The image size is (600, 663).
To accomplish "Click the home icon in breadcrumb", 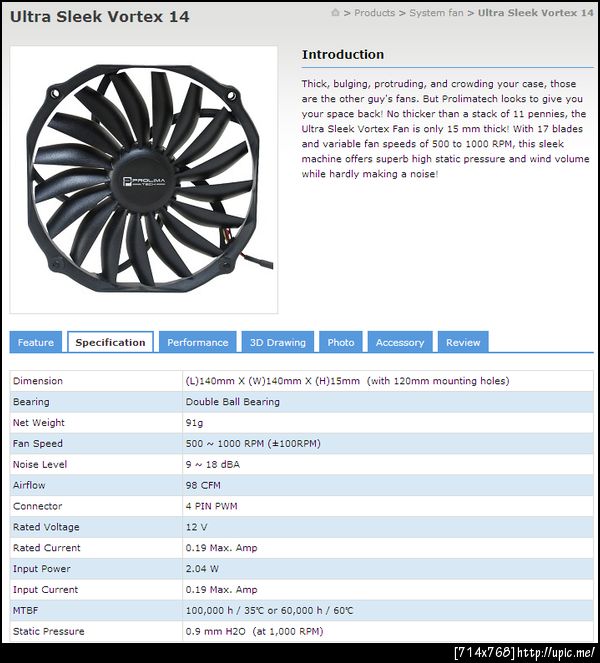I will (x=335, y=13).
